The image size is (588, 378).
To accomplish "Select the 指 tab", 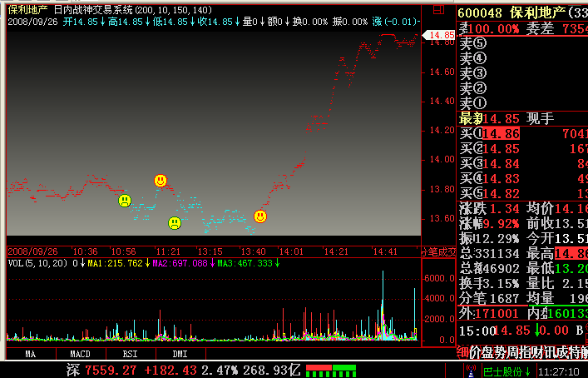I will click(x=523, y=352).
